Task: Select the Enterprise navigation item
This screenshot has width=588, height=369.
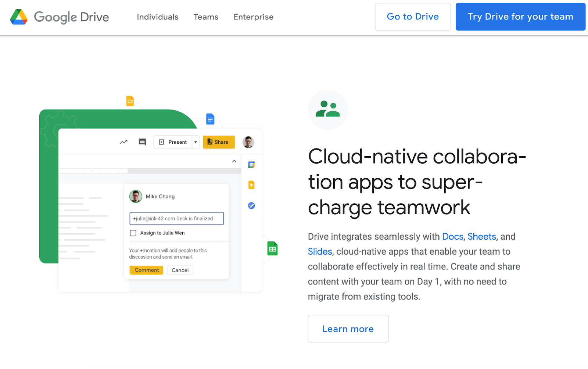Action: point(253,17)
